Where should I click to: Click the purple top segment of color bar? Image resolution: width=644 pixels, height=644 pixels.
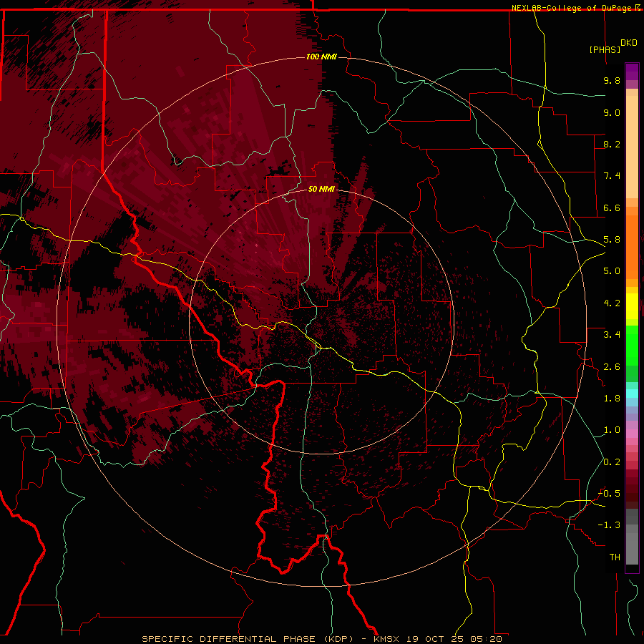[x=632, y=72]
